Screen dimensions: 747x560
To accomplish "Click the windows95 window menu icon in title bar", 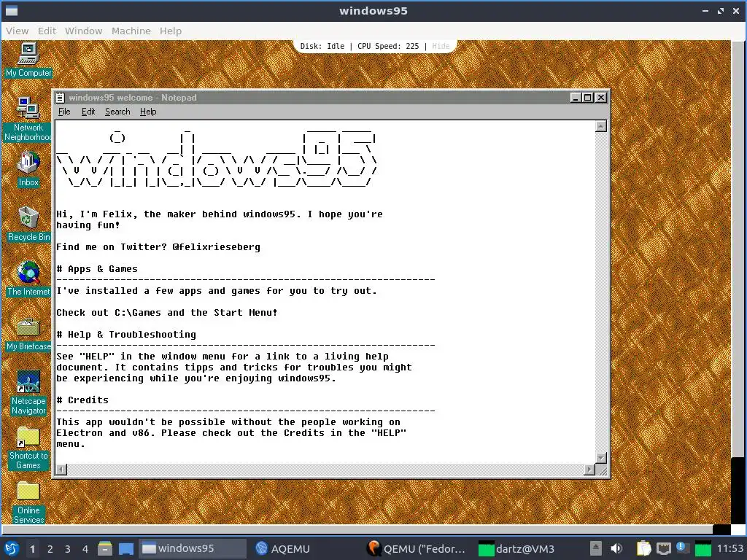I will pyautogui.click(x=12, y=10).
